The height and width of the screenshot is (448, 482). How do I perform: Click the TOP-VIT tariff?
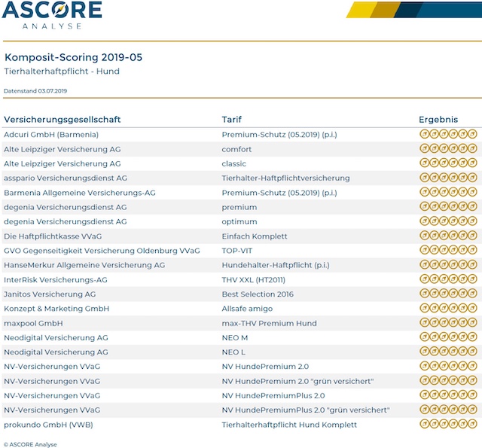pos(237,251)
